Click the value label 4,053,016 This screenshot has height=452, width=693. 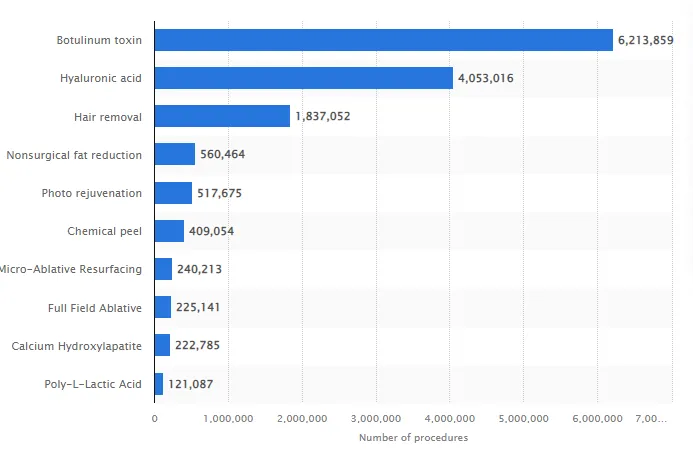(x=486, y=79)
